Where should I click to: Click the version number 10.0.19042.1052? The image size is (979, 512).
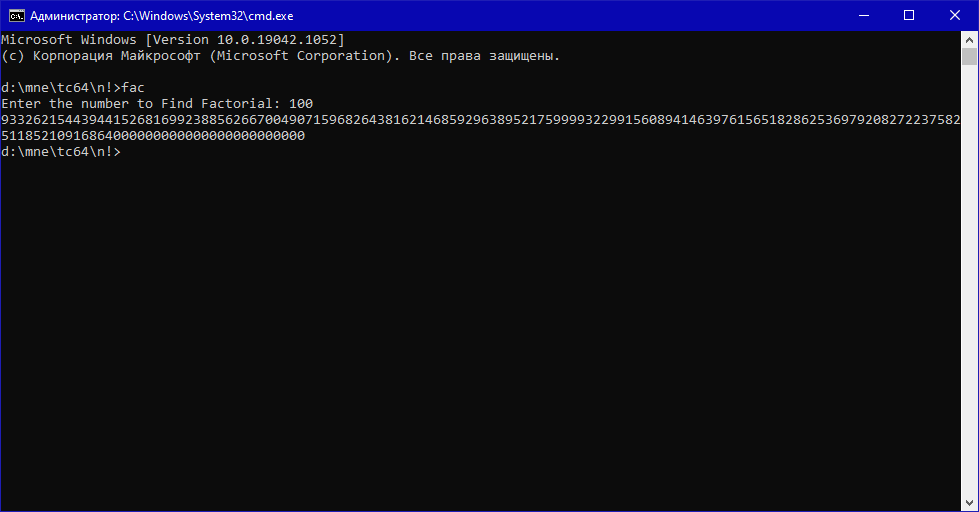277,40
